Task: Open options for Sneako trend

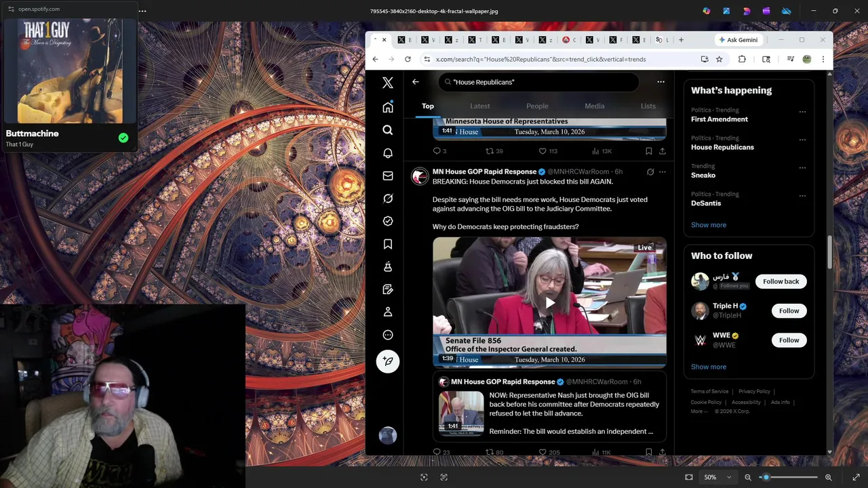Action: coord(802,167)
